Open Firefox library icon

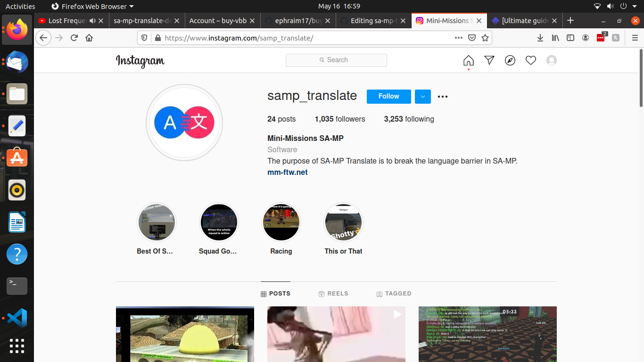click(x=555, y=38)
